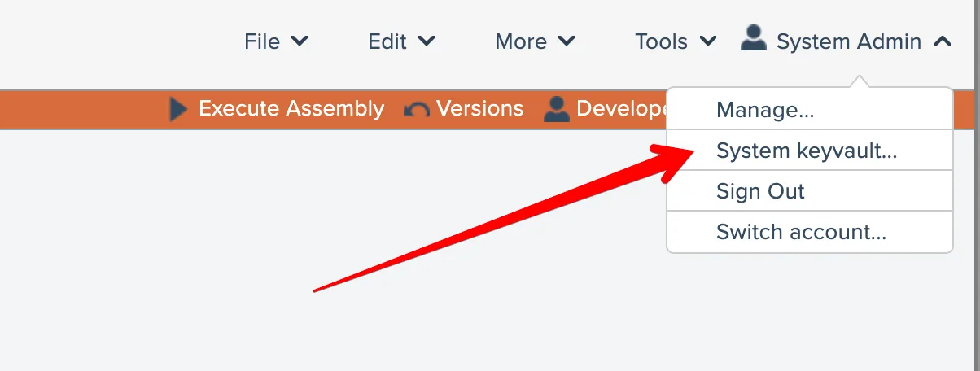
Task: Expand the More menu chevron
Action: [567, 41]
